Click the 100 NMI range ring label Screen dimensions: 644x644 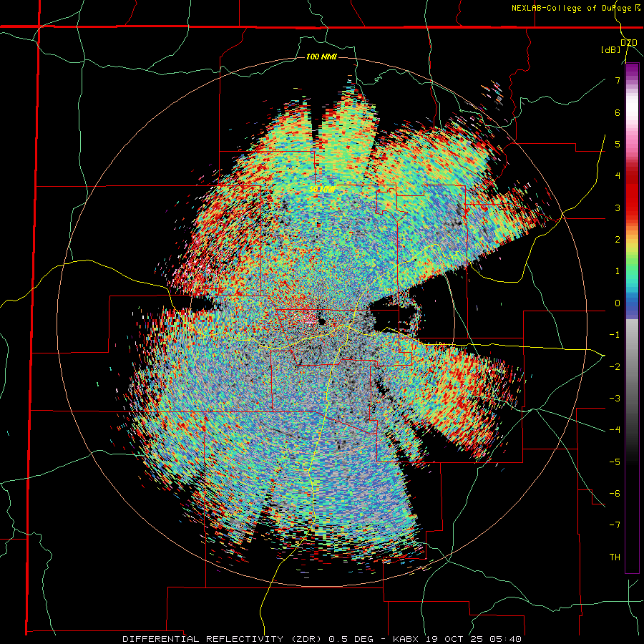click(321, 57)
